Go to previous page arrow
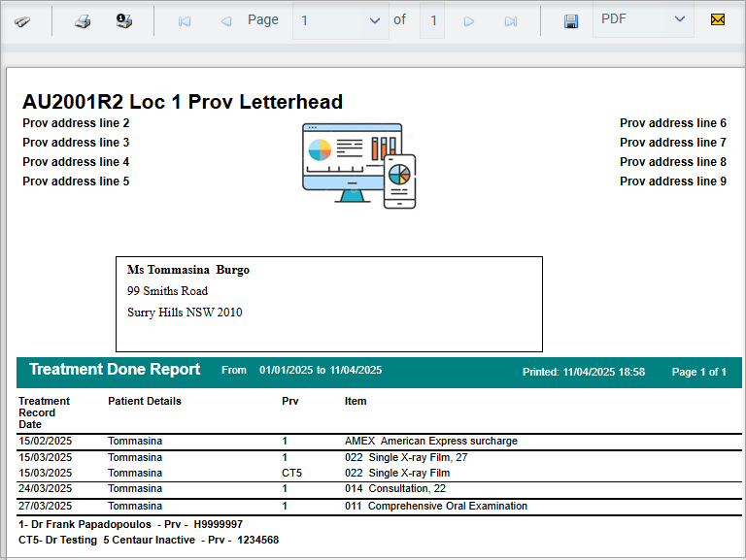 click(x=226, y=21)
